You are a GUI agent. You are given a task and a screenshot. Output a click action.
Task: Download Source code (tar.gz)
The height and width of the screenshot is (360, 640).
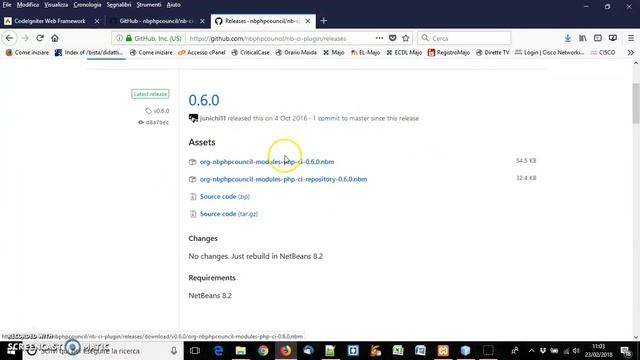[x=229, y=214]
